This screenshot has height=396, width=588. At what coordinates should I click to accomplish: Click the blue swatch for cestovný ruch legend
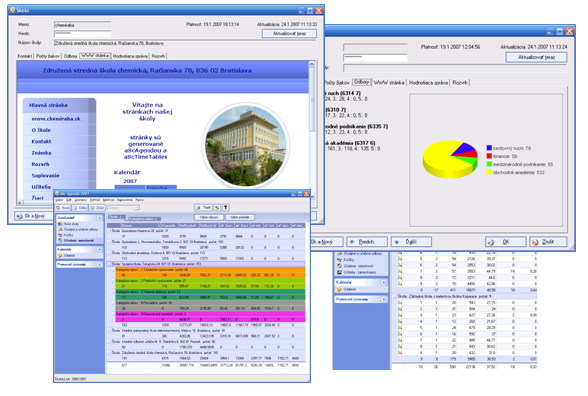point(489,148)
